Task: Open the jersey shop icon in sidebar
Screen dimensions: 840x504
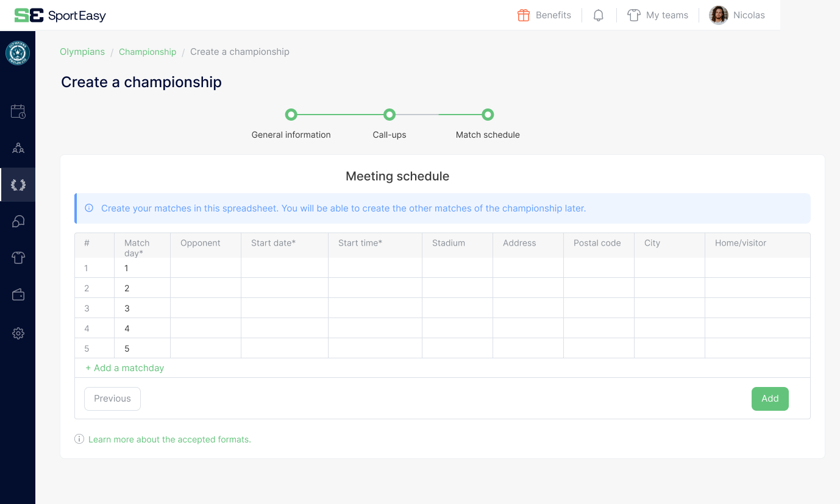Action: coord(18,258)
